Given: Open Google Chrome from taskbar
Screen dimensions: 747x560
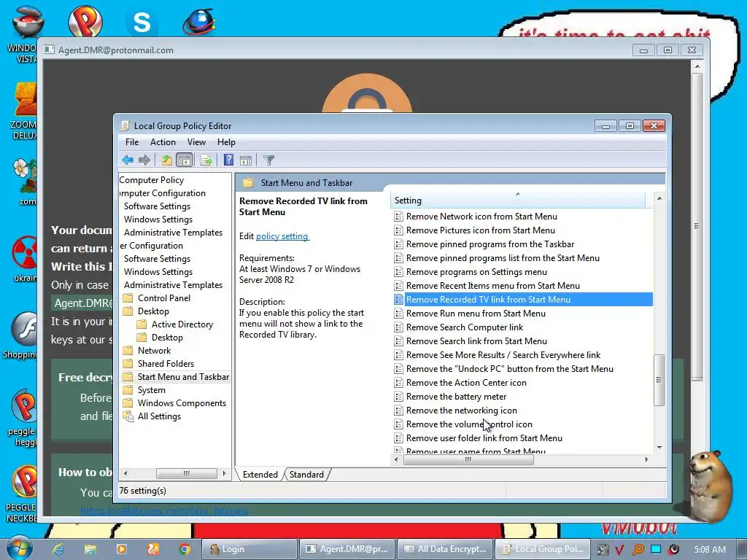Looking at the screenshot, I should pyautogui.click(x=185, y=549).
